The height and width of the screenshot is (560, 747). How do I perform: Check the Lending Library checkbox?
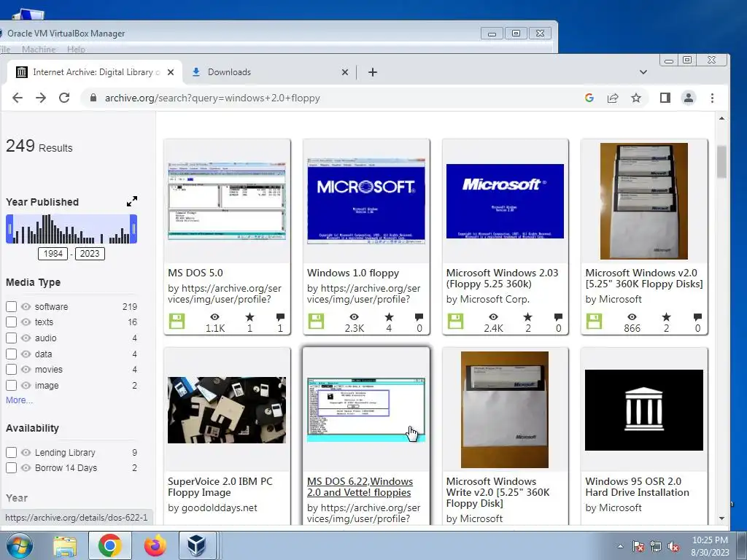tap(12, 452)
